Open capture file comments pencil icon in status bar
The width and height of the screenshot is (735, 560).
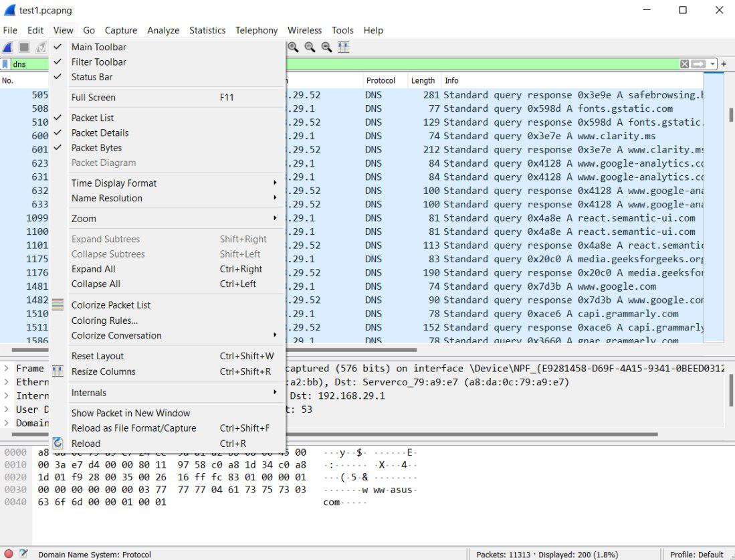(x=24, y=554)
